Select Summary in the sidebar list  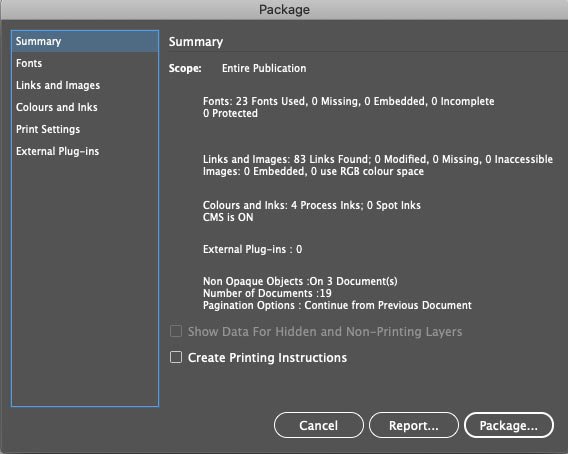(x=85, y=41)
